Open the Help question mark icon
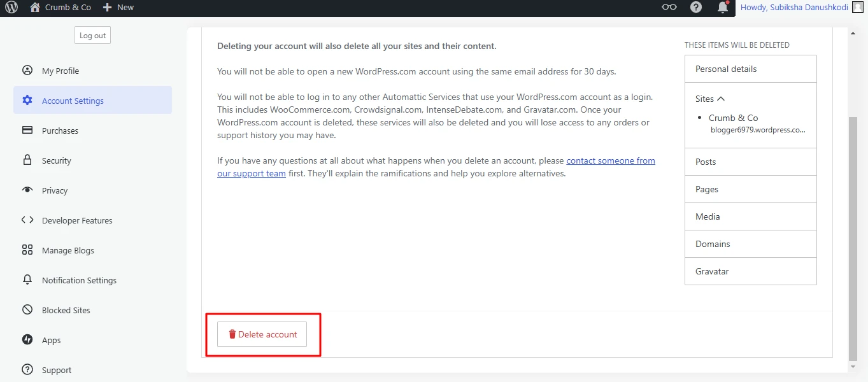 pos(696,8)
